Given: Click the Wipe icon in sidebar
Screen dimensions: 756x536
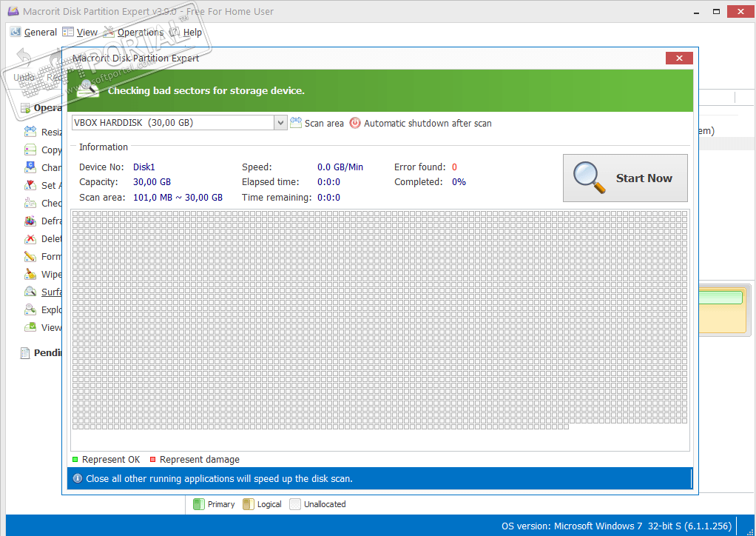Looking at the screenshot, I should [x=30, y=274].
